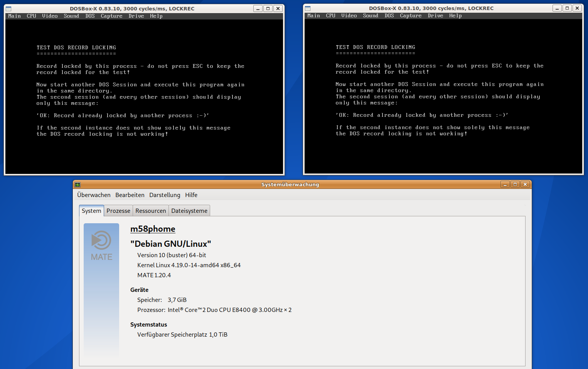Click the Kernel Linux 4.19.0-14-amd64 line
The image size is (588, 369).
[x=189, y=265]
